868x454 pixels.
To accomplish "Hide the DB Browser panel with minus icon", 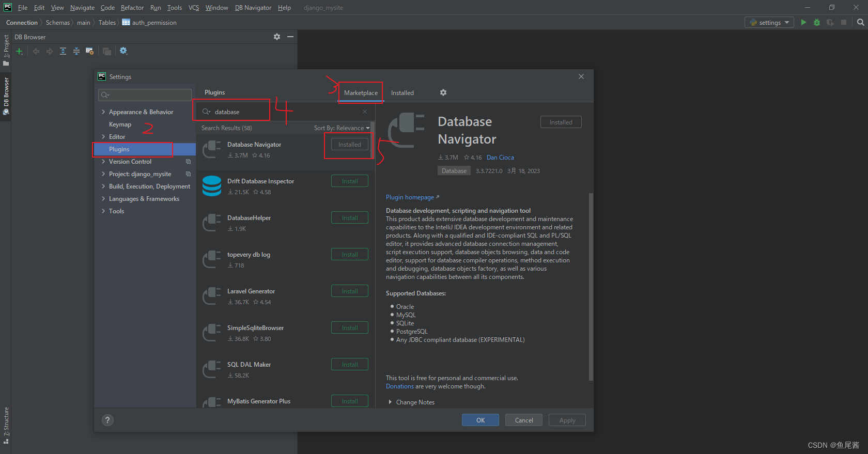I will [290, 37].
